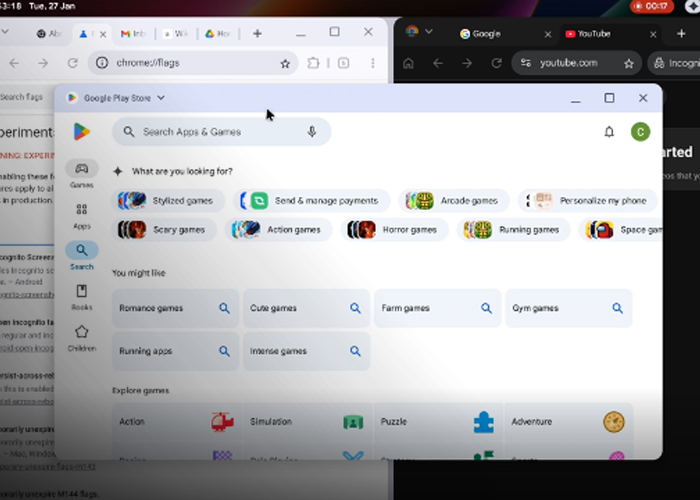Screen dimensions: 700x500
Task: Reload the chrome://flags page
Action: pyautogui.click(x=72, y=63)
